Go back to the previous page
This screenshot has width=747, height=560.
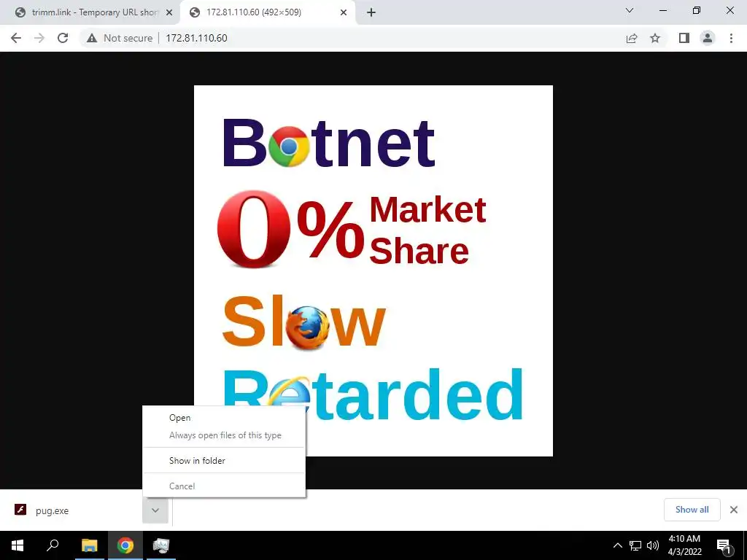(x=16, y=38)
